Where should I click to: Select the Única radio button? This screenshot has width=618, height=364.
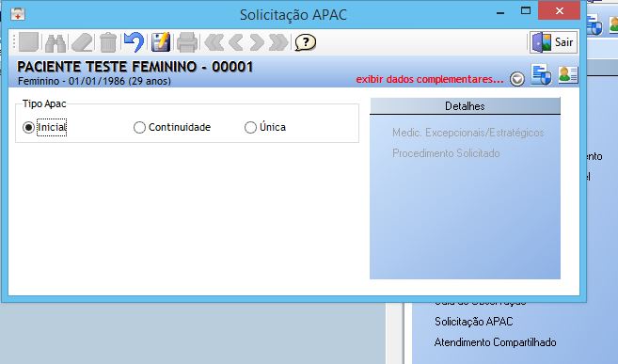pyautogui.click(x=250, y=127)
